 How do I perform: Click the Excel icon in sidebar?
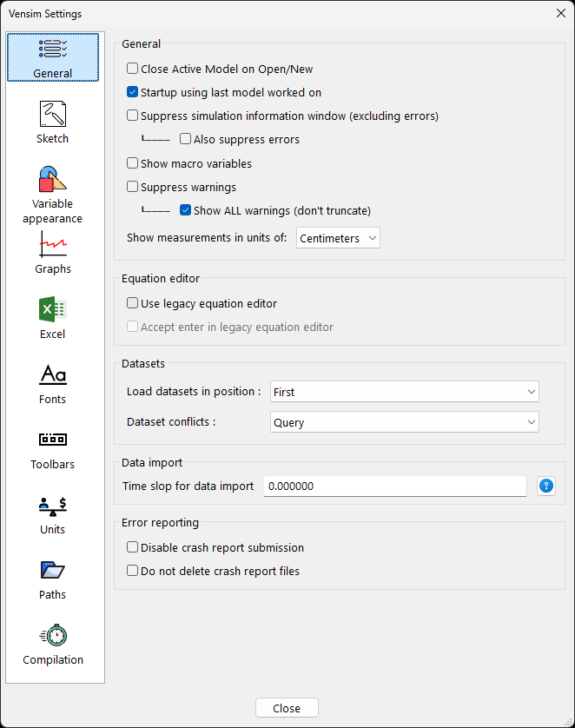[52, 310]
